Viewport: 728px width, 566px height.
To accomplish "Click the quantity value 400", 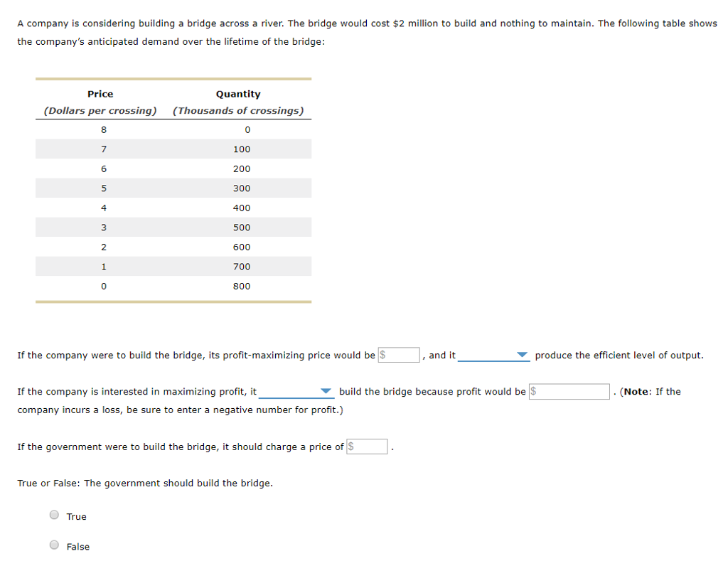I will tap(242, 208).
